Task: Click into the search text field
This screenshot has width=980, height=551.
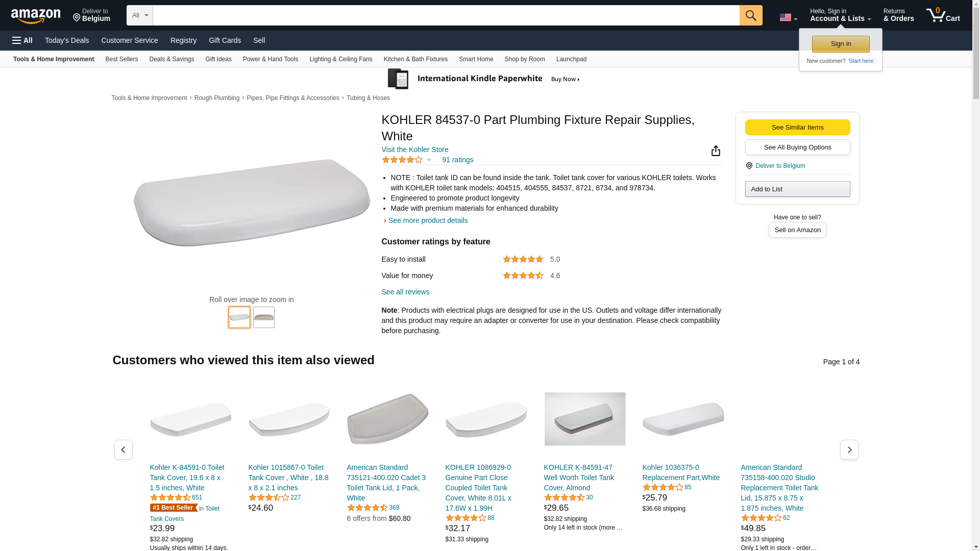Action: [446, 15]
